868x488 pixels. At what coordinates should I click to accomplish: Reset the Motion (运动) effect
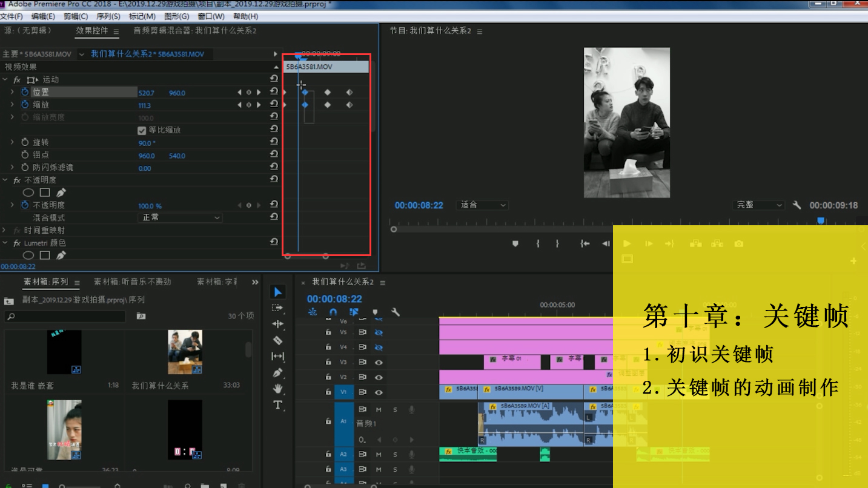274,79
